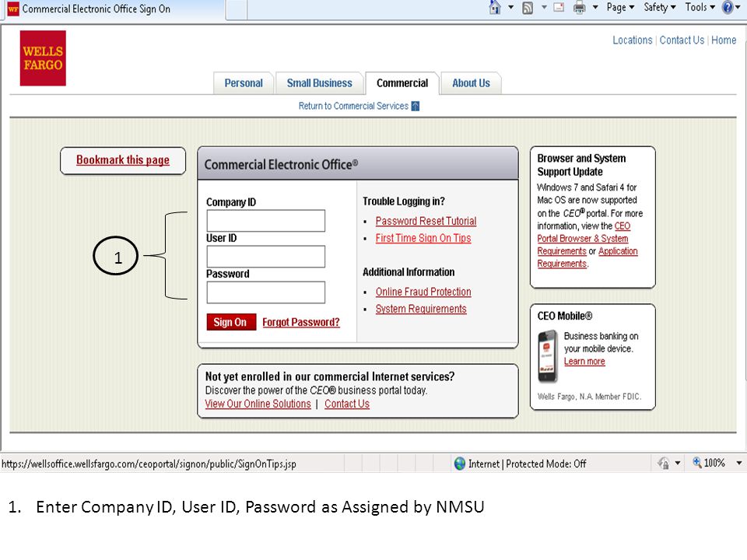This screenshot has width=747, height=560.
Task: Select the Commercial Electronic Office Sign On browser tab
Action: point(114,9)
